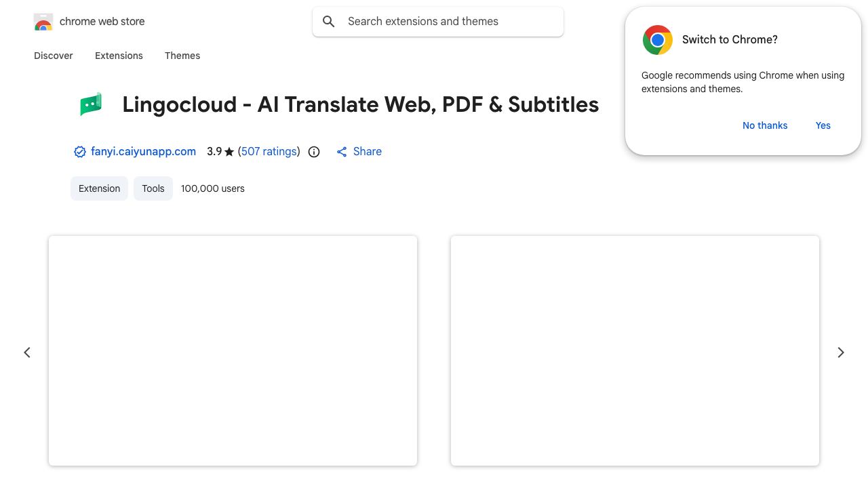This screenshot has height=488, width=868.
Task: Click the search magnifier icon
Action: point(329,22)
